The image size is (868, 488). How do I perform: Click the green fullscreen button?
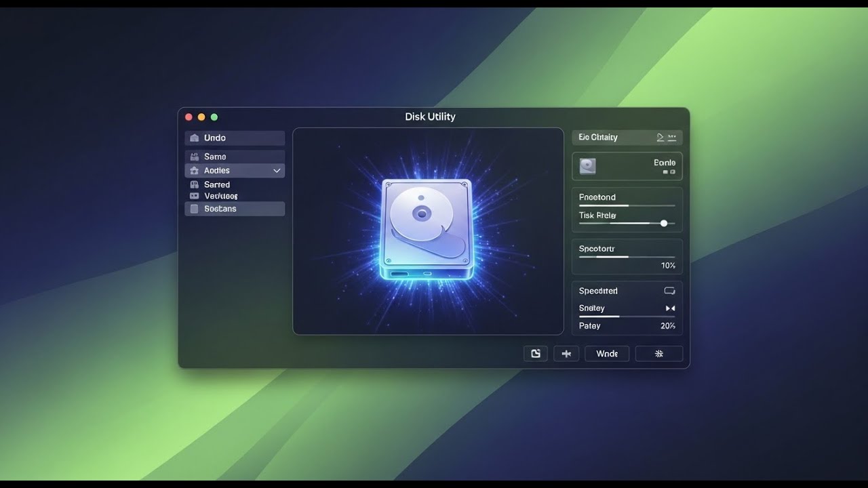point(214,117)
